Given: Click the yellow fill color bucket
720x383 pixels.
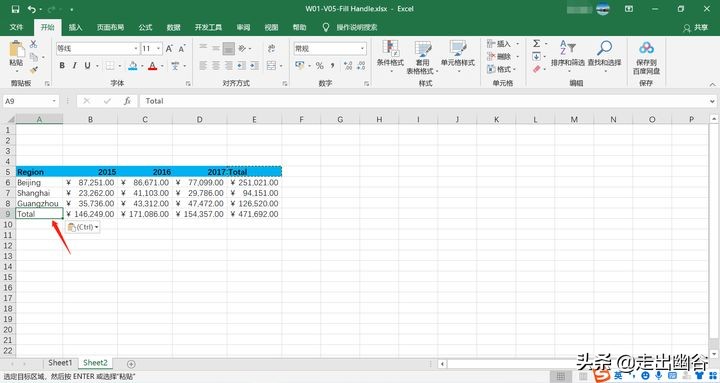Looking at the screenshot, I should pyautogui.click(x=133, y=66).
